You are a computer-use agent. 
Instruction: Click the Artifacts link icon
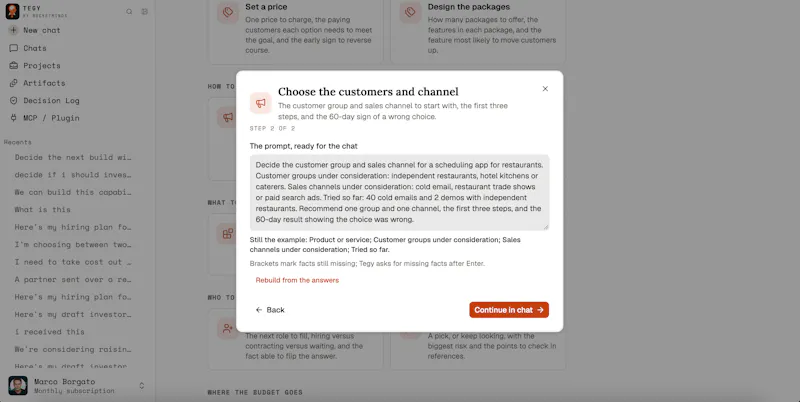pyautogui.click(x=14, y=83)
